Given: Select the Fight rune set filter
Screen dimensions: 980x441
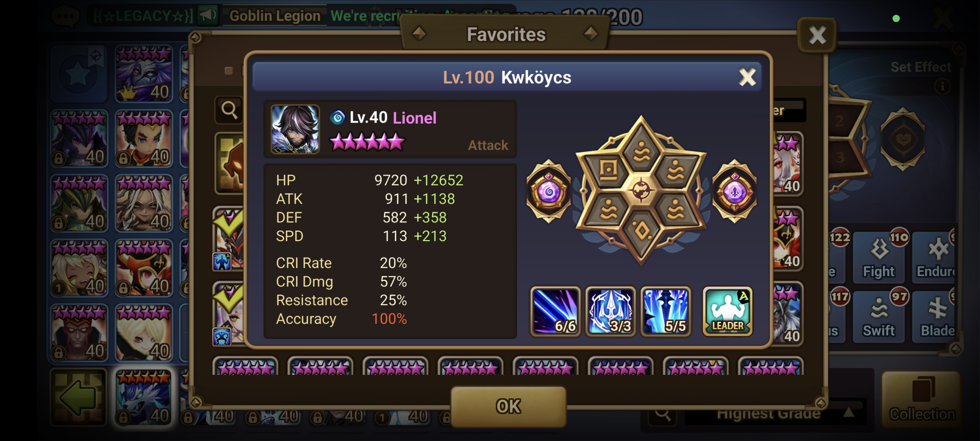Looking at the screenshot, I should point(879,258).
